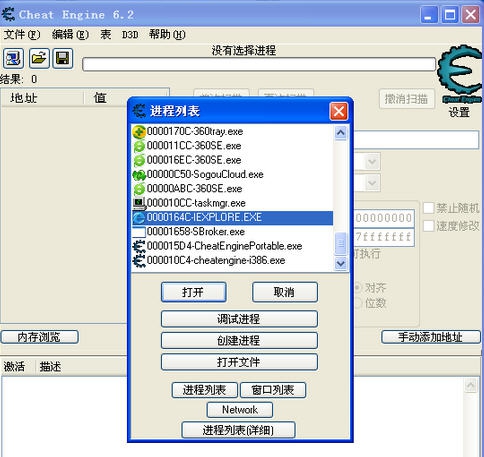Select 0000164C-IEXPLORE.EXE process row
Image resolution: width=484 pixels, height=457 pixels.
pyautogui.click(x=232, y=218)
